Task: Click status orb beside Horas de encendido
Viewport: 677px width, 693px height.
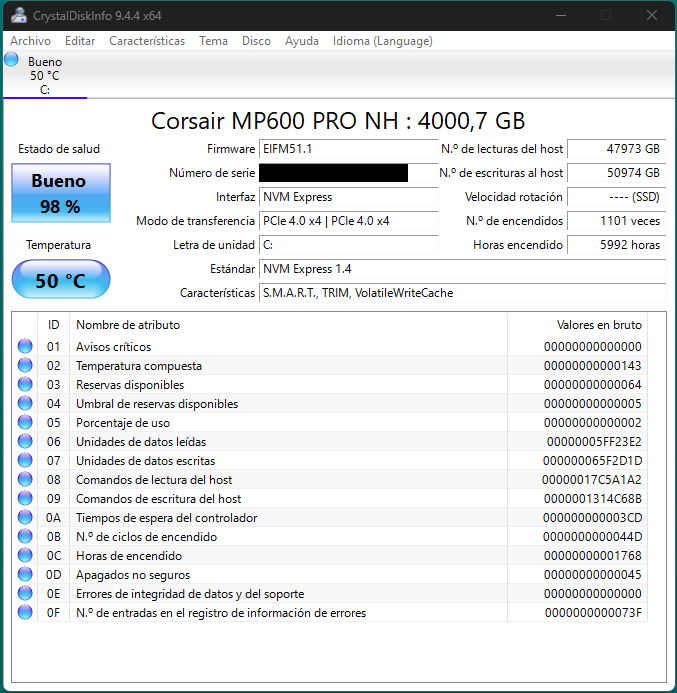Action: point(25,555)
